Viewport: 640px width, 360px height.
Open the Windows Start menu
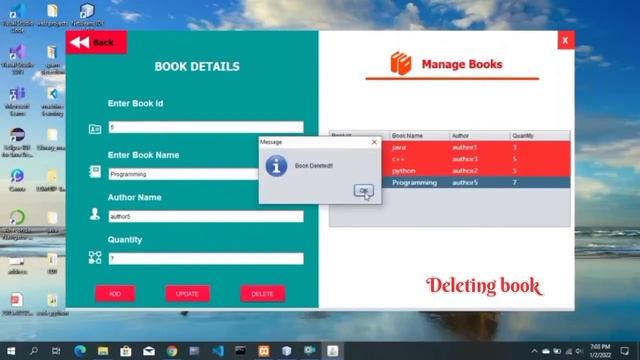pos(11,351)
